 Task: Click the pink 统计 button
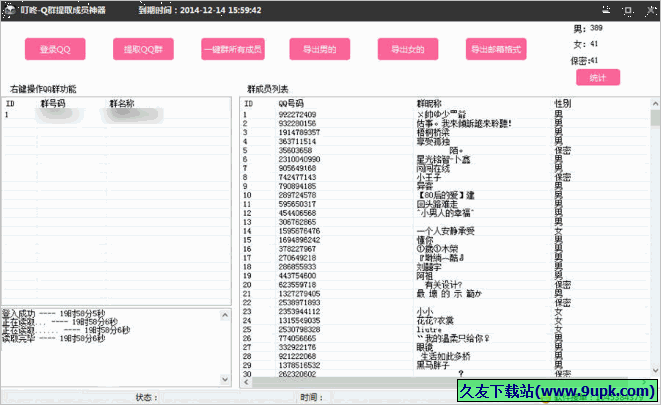598,78
